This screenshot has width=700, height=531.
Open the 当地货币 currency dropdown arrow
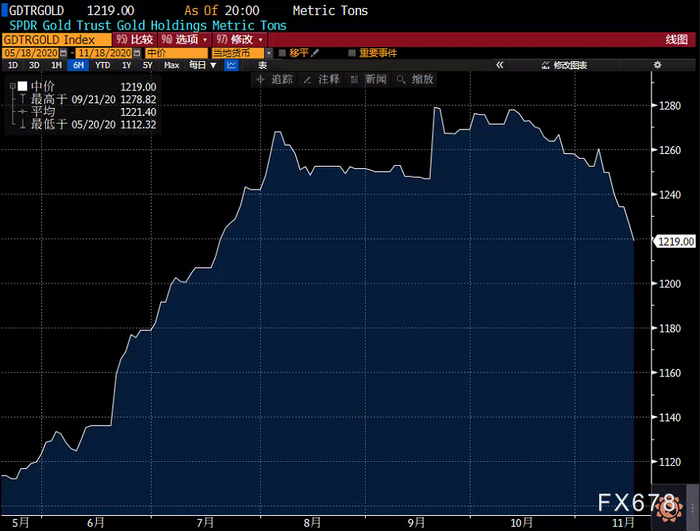click(x=269, y=53)
